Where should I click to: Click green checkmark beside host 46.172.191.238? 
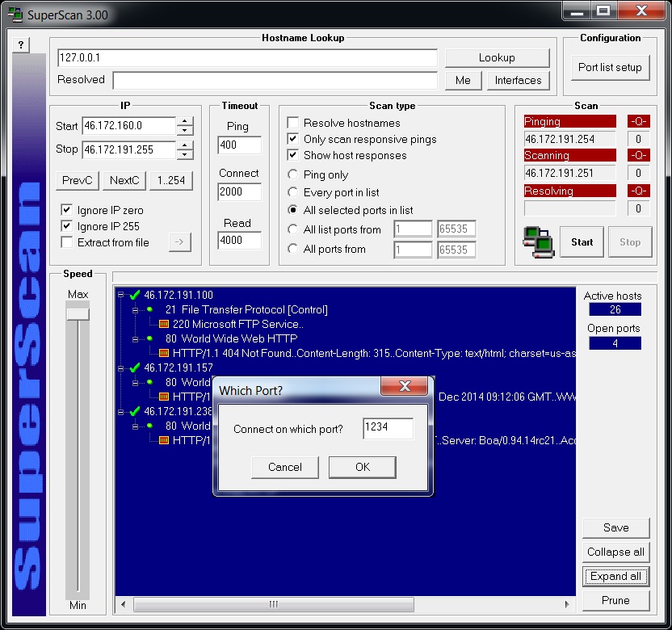(135, 411)
